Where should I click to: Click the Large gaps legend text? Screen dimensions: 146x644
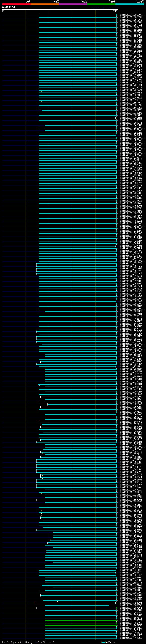(x=28, y=642)
